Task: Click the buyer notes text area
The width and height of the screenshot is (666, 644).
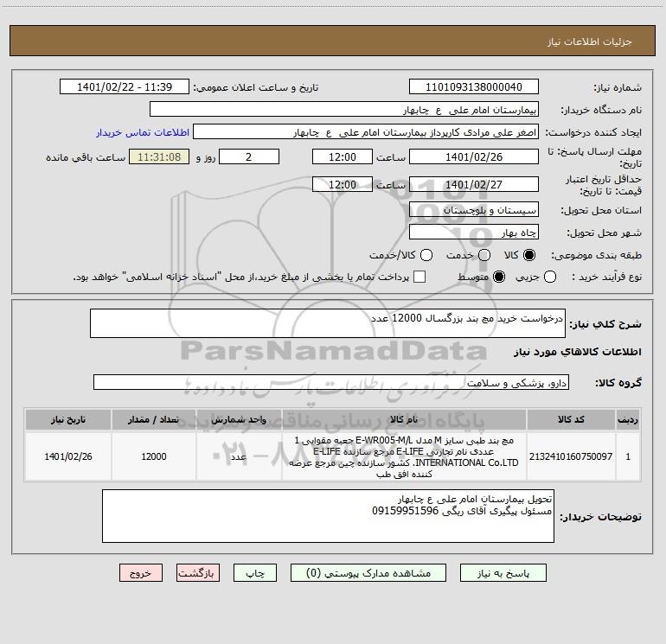Action: pos(328,516)
